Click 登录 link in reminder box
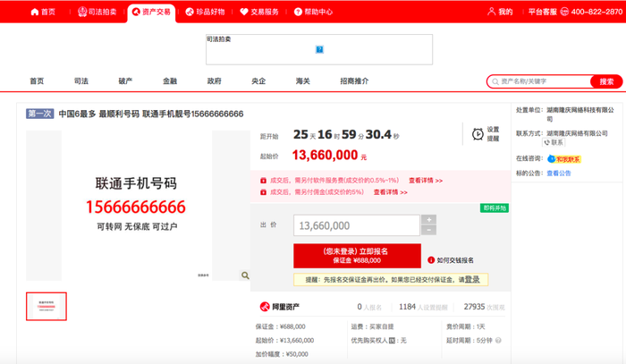This screenshot has width=626, height=364. [472, 279]
